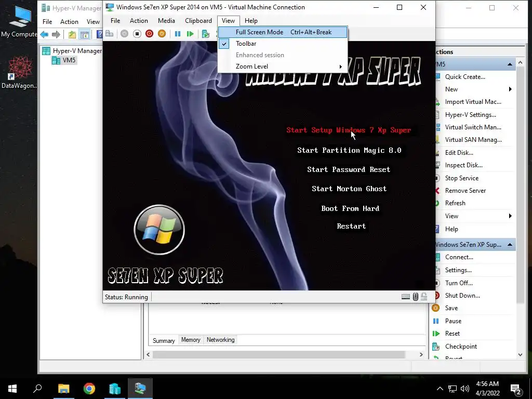Select VM5 node in console tree

coord(69,60)
